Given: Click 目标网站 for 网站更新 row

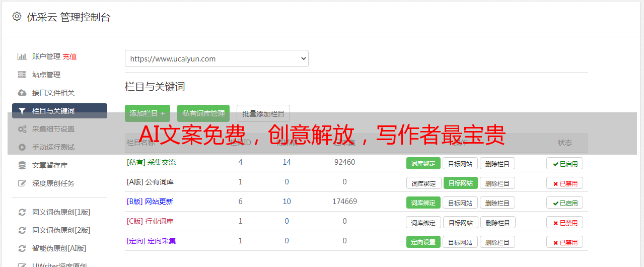Looking at the screenshot, I should click(x=460, y=203).
